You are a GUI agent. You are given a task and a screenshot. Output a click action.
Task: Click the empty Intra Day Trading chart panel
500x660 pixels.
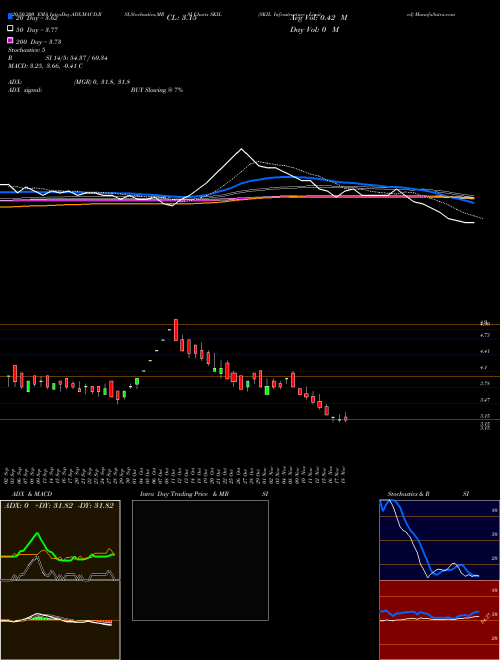(200, 560)
